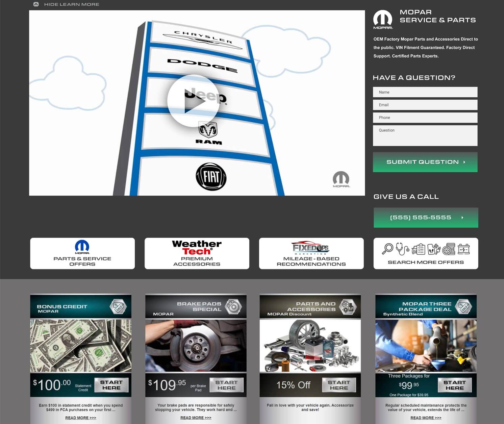The height and width of the screenshot is (424, 504).
Task: Click the brake disc hexagon on the Brake Pads Special card
Action: tap(233, 307)
